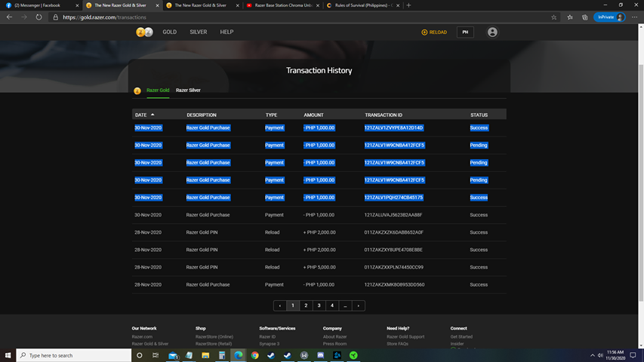Viewport: 644px width, 362px height.
Task: Click the taskbar search box
Action: pos(74,355)
